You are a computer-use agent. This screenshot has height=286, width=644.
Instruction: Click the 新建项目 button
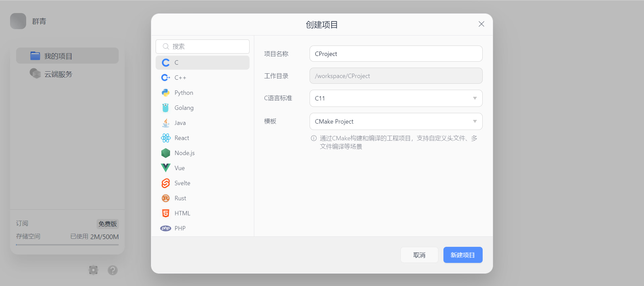(463, 255)
